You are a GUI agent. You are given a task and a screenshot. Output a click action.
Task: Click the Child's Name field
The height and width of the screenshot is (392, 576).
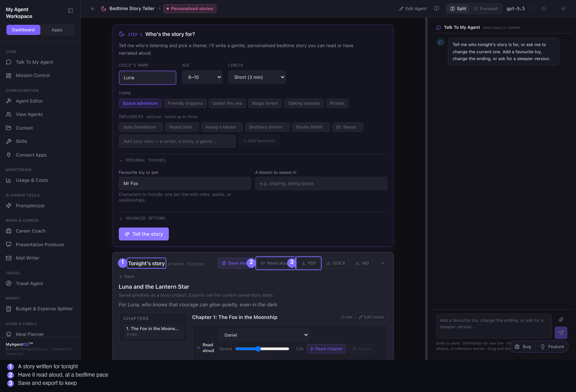point(147,78)
